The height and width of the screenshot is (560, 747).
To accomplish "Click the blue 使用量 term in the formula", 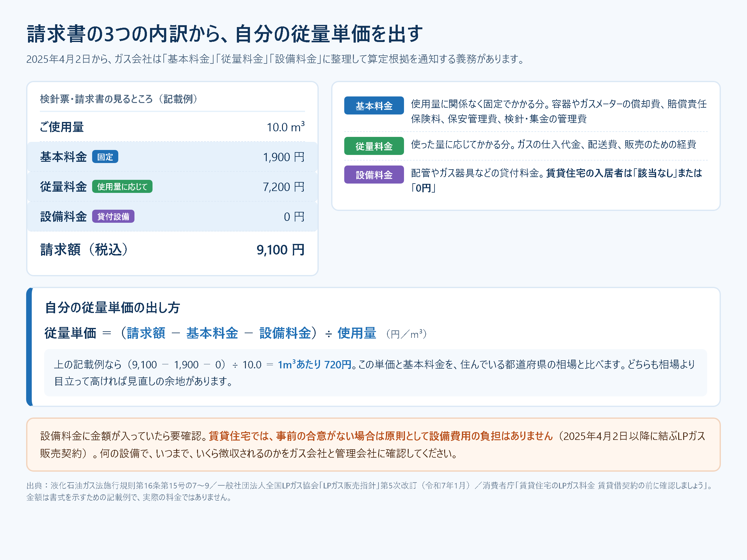I will pyautogui.click(x=357, y=333).
